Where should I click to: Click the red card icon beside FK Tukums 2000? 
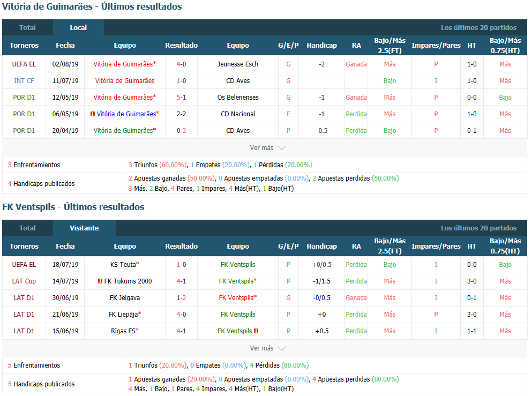pyautogui.click(x=100, y=281)
